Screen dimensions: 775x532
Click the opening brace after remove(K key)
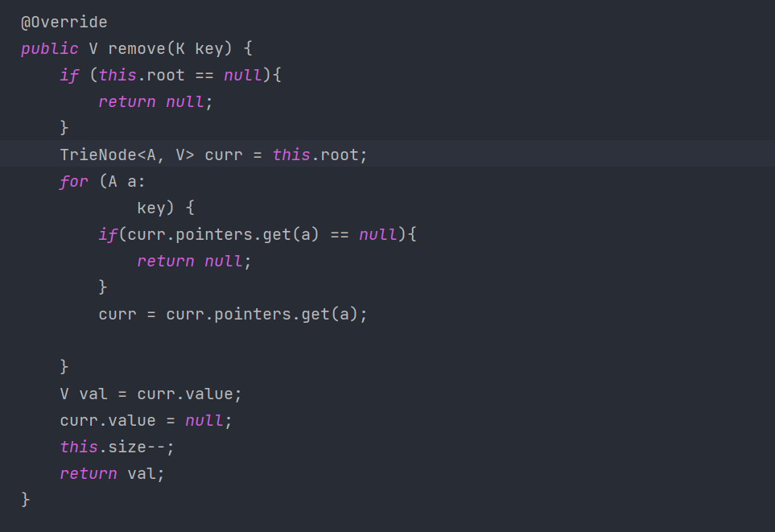pyautogui.click(x=247, y=49)
